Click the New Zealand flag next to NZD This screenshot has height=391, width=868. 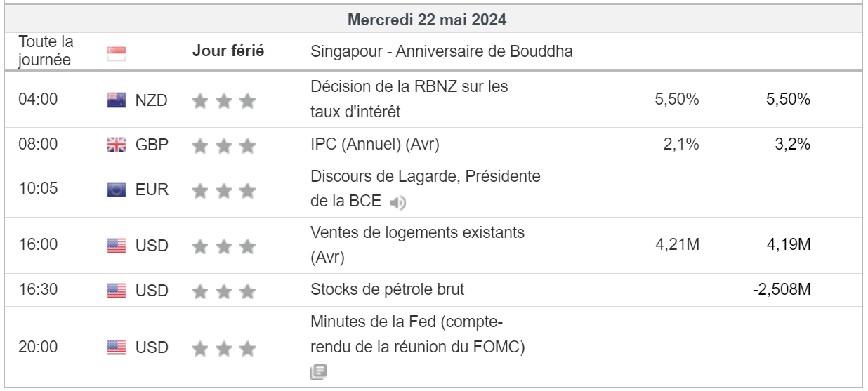[117, 100]
